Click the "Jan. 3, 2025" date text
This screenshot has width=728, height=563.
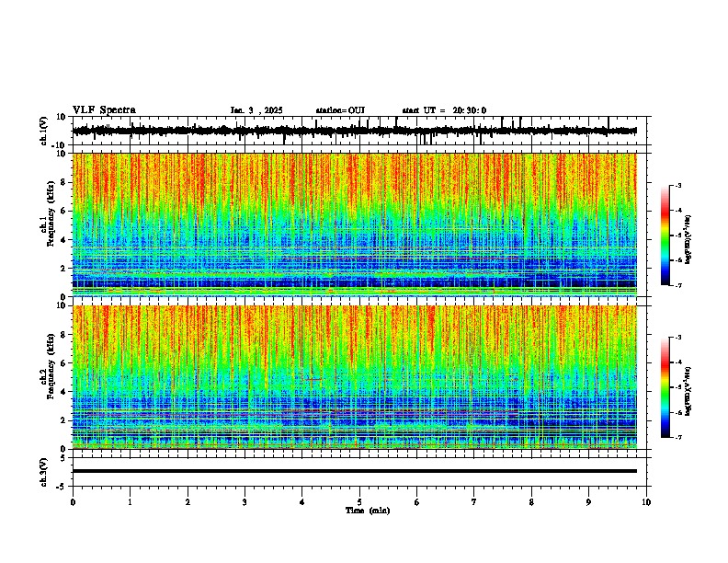click(x=256, y=110)
